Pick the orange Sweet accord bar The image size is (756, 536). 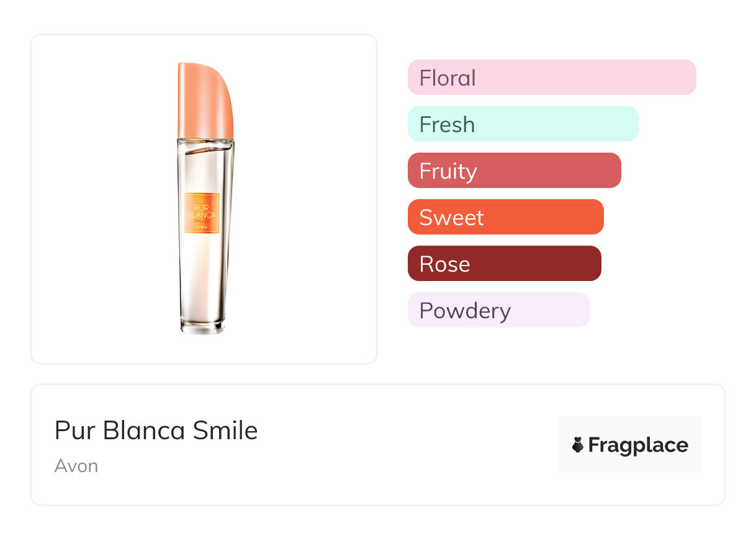pos(505,217)
